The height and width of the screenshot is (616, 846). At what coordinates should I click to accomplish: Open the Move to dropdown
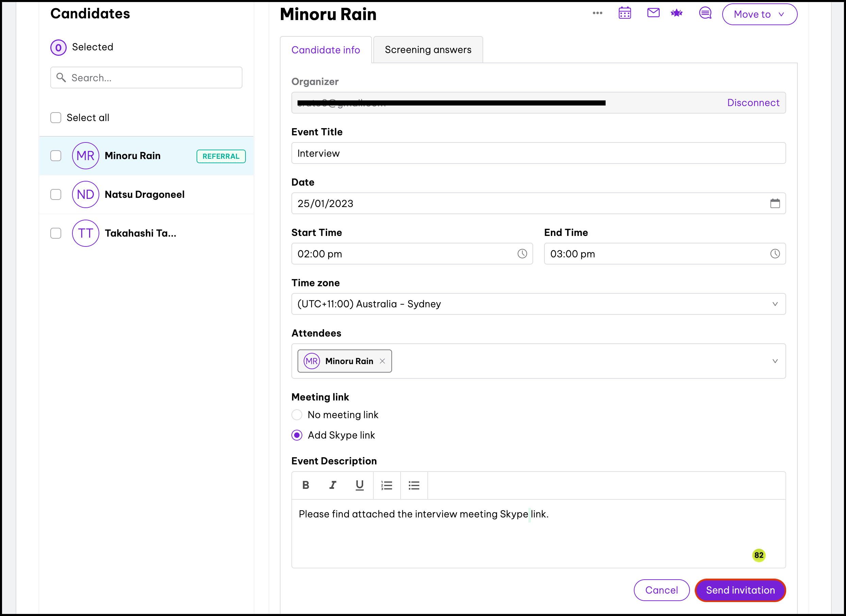pyautogui.click(x=759, y=15)
